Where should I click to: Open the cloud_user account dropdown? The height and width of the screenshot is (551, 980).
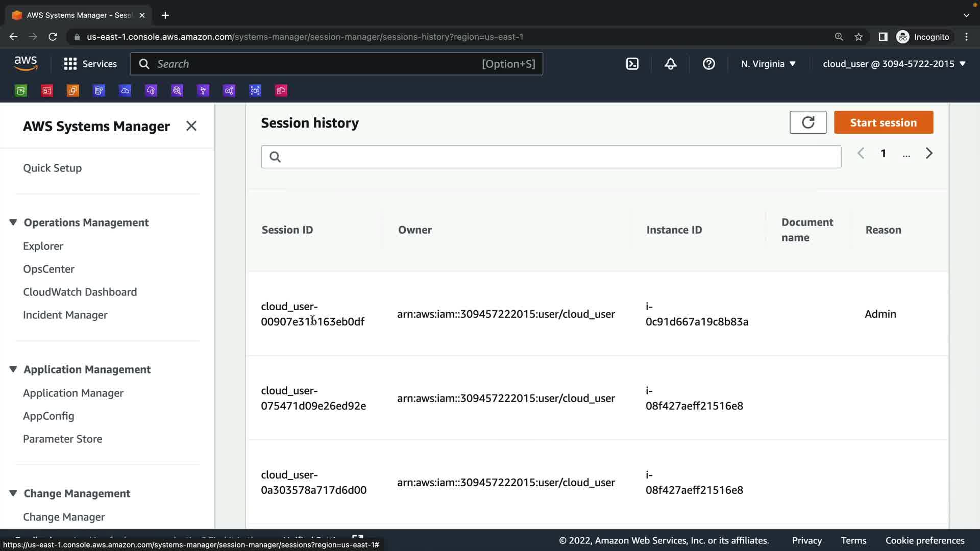pyautogui.click(x=894, y=64)
